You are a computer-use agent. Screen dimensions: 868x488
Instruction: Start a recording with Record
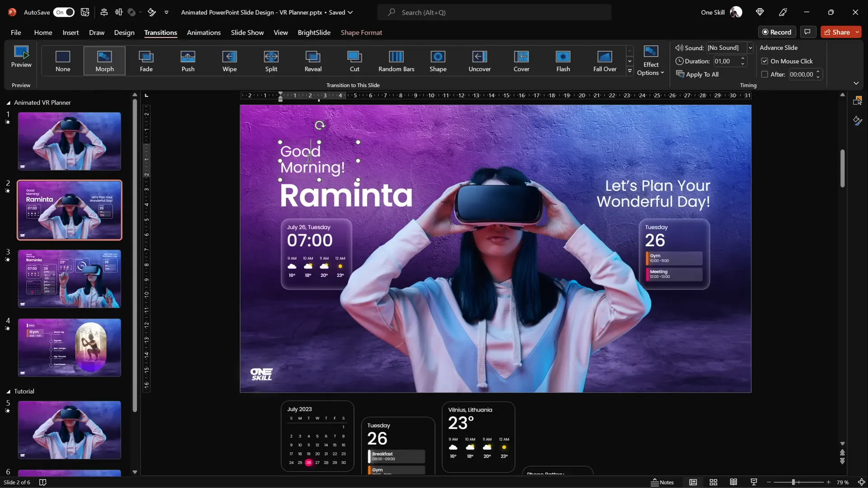tap(777, 32)
